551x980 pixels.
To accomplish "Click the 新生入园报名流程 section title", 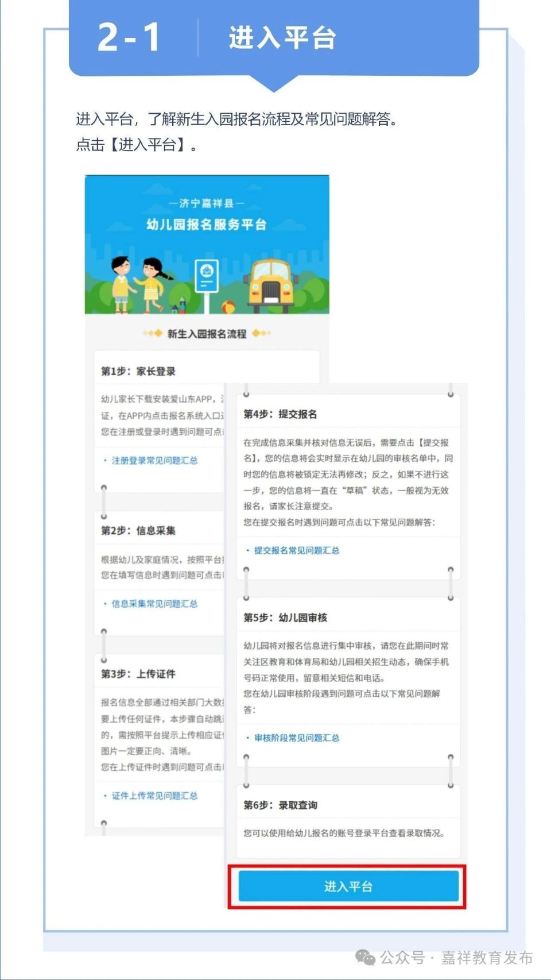I will point(207,334).
